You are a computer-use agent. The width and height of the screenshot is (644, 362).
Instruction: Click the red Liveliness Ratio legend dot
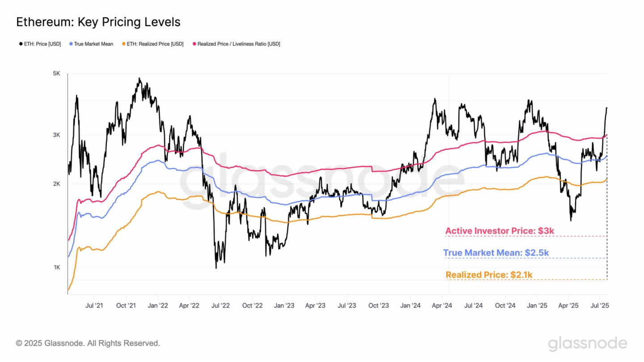(x=194, y=44)
